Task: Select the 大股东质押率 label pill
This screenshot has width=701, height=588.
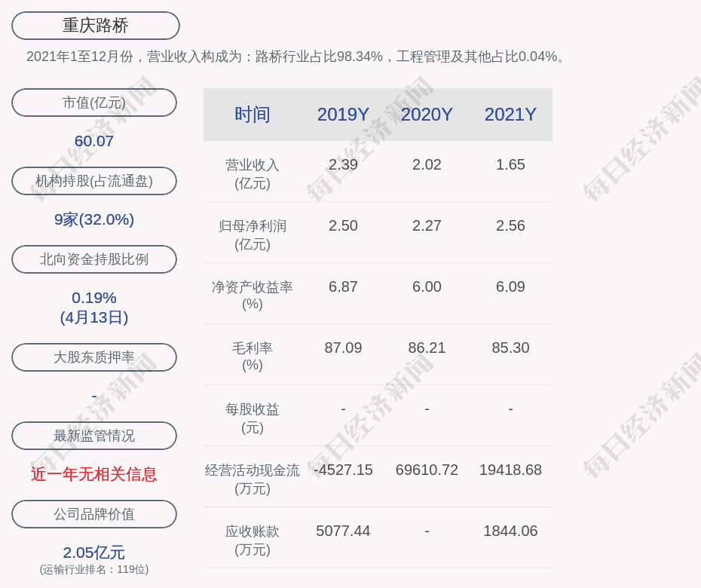Action: (94, 357)
